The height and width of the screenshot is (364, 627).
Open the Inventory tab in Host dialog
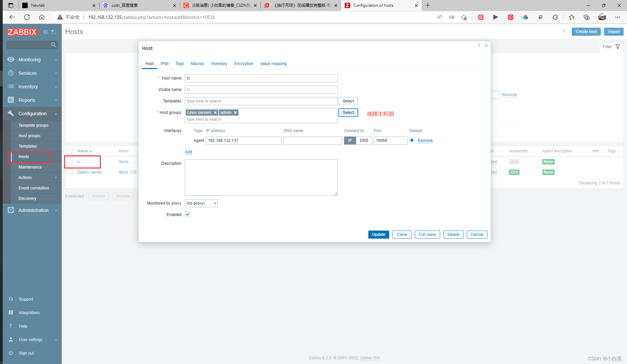[219, 64]
